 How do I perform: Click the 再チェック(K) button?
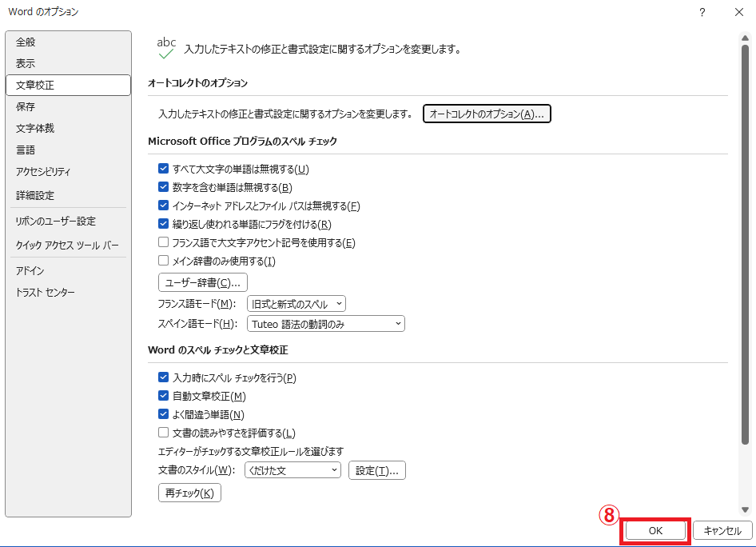tap(189, 493)
